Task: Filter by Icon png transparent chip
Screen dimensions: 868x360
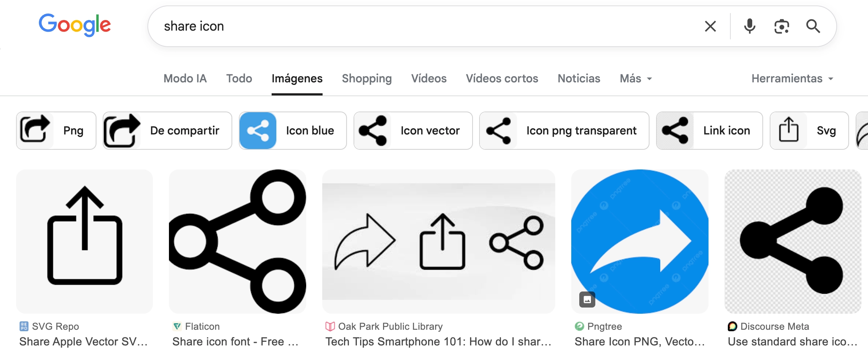Action: [564, 130]
